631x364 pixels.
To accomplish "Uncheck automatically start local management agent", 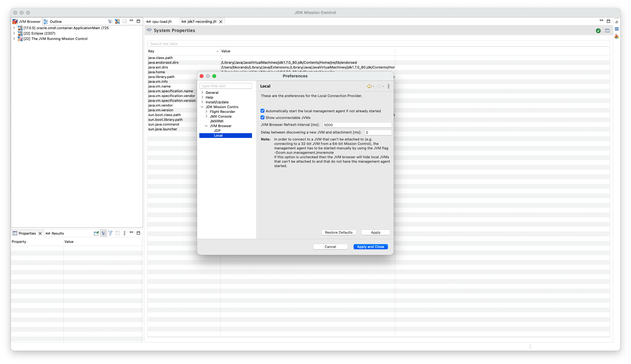I will [x=262, y=111].
